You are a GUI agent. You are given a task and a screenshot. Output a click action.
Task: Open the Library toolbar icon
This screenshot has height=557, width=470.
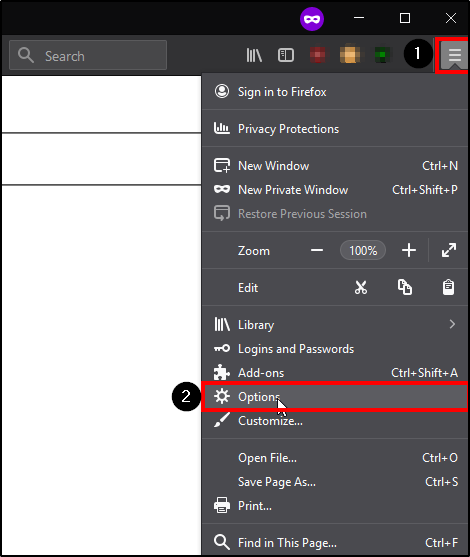[x=254, y=55]
